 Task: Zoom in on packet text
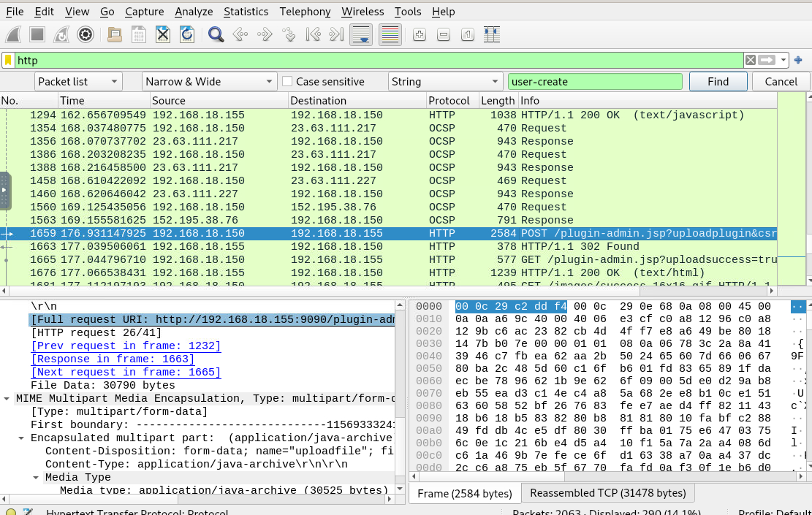[x=419, y=34]
